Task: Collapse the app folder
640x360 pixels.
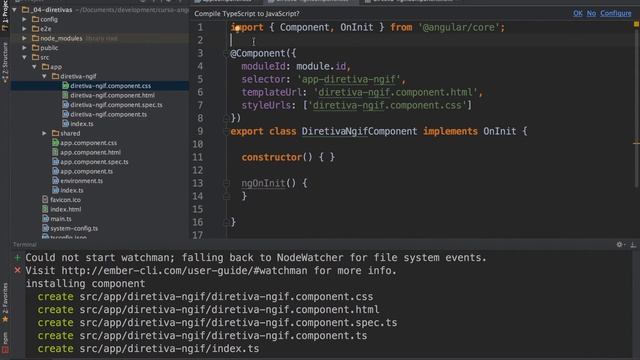Action: [34, 67]
